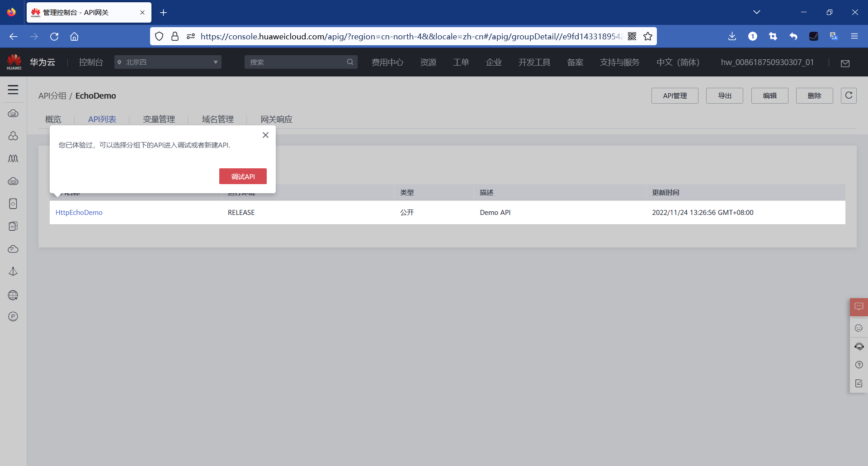The width and height of the screenshot is (868, 466).
Task: Click the 调试API button
Action: click(243, 176)
